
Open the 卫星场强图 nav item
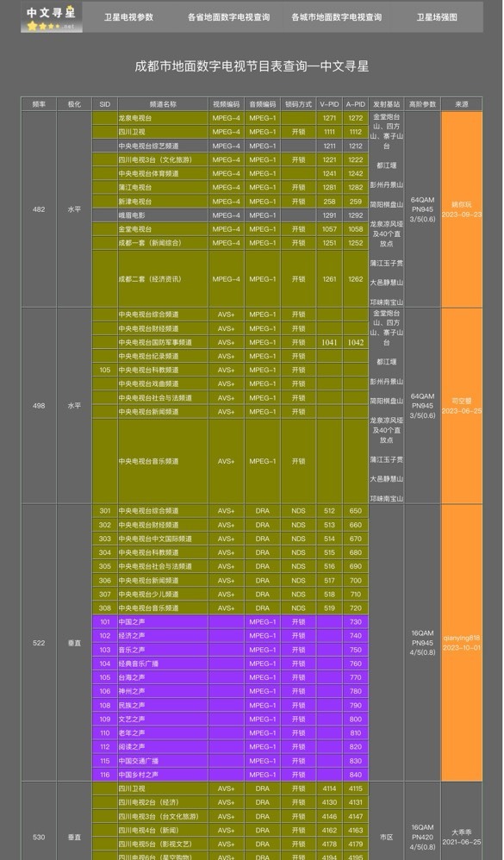point(437,17)
